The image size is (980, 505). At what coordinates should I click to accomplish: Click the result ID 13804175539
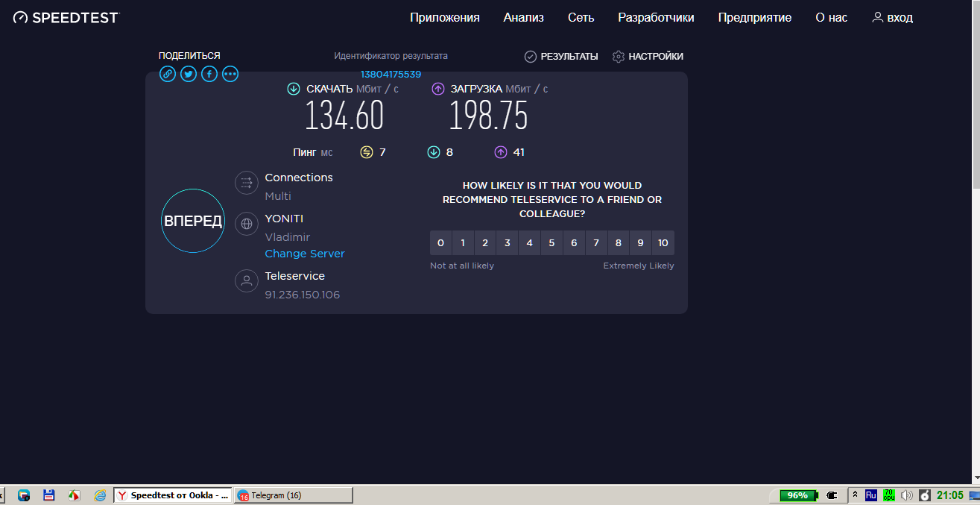coord(391,75)
